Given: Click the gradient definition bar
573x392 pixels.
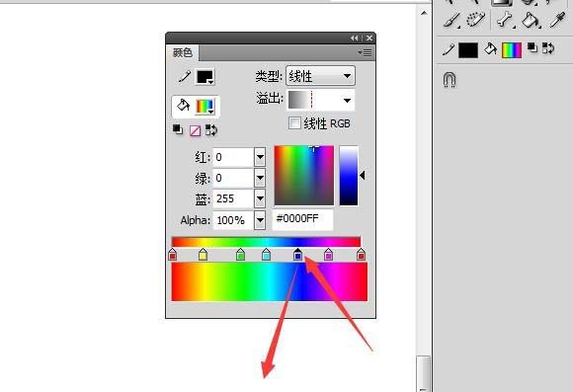Looking at the screenshot, I should 266,242.
